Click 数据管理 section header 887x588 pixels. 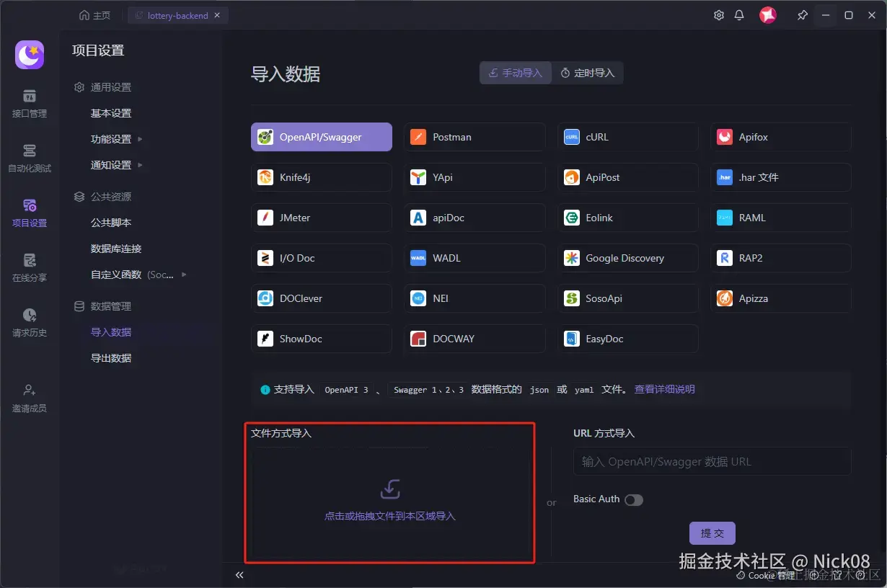point(103,306)
